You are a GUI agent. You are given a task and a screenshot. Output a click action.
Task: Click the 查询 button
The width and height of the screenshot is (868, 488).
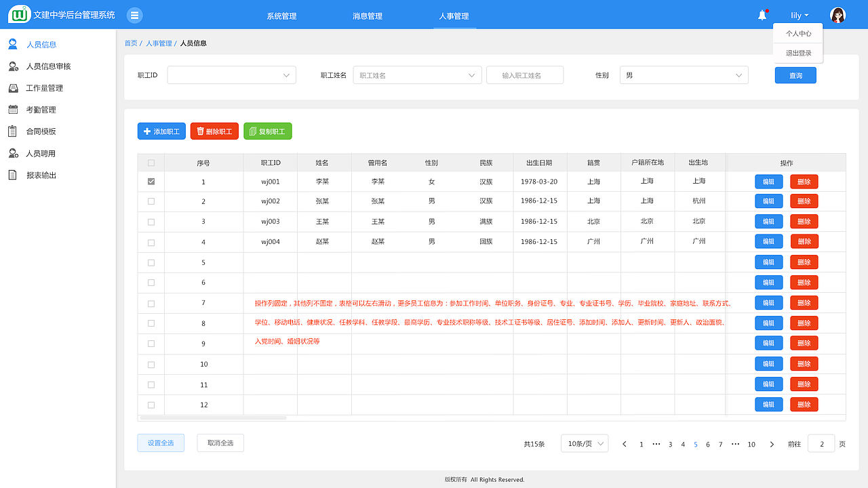coord(795,75)
